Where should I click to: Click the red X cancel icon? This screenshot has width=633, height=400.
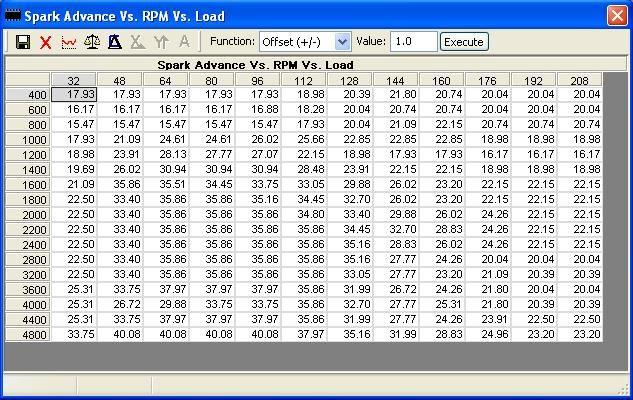click(45, 42)
